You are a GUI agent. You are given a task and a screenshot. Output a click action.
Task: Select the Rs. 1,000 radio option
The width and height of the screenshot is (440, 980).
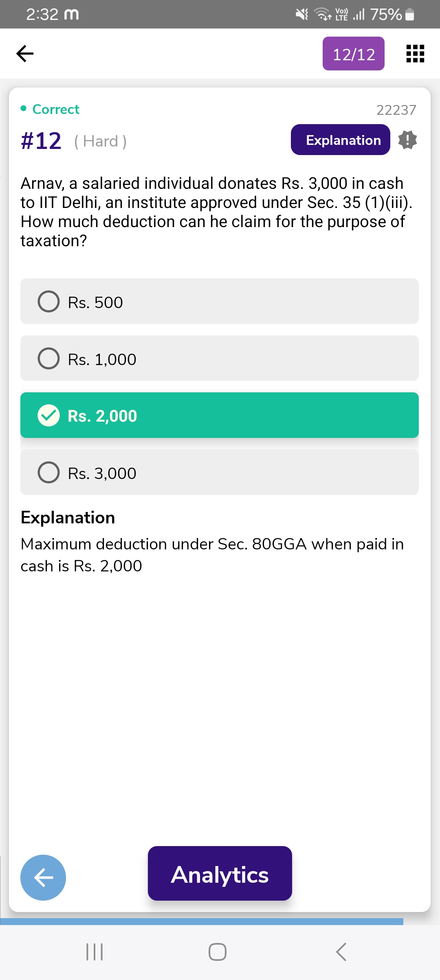pos(49,359)
